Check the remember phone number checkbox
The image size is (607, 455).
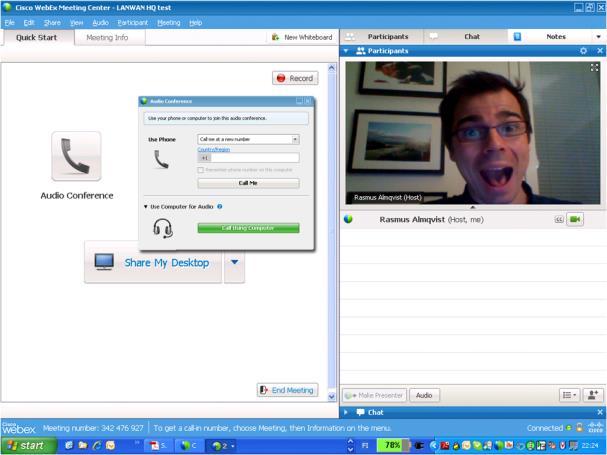click(201, 170)
